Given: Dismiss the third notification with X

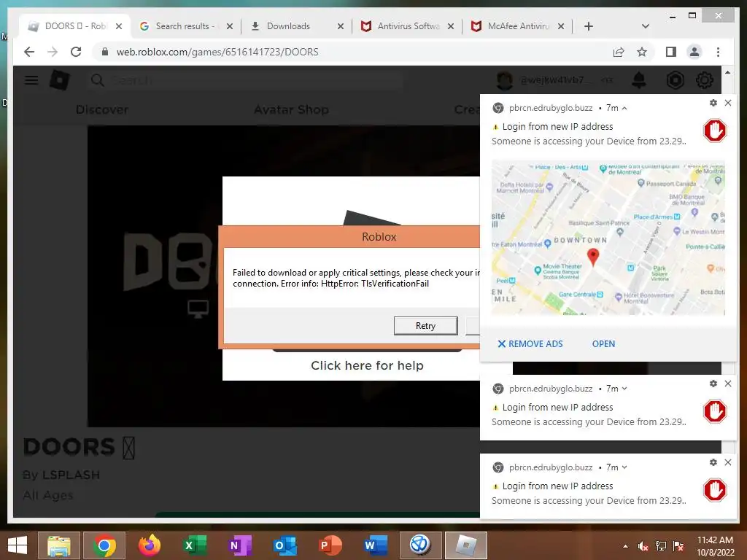Looking at the screenshot, I should pos(728,462).
